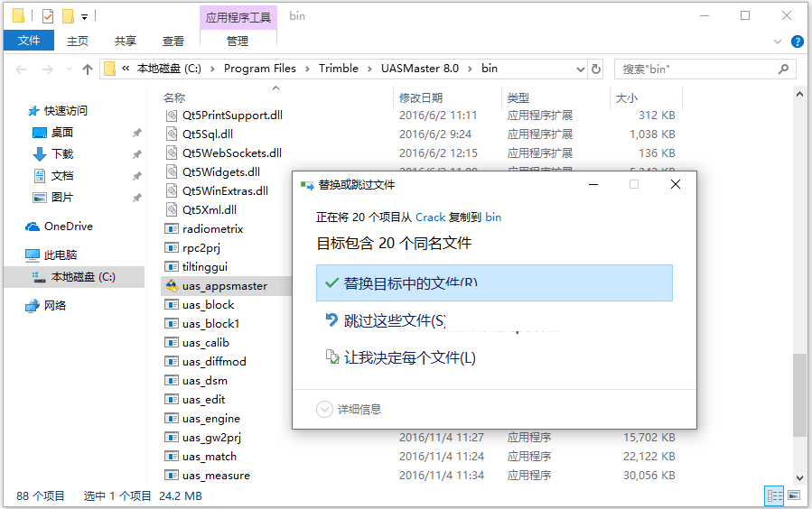
Task: Click the properties icon in title bar
Action: [x=48, y=16]
